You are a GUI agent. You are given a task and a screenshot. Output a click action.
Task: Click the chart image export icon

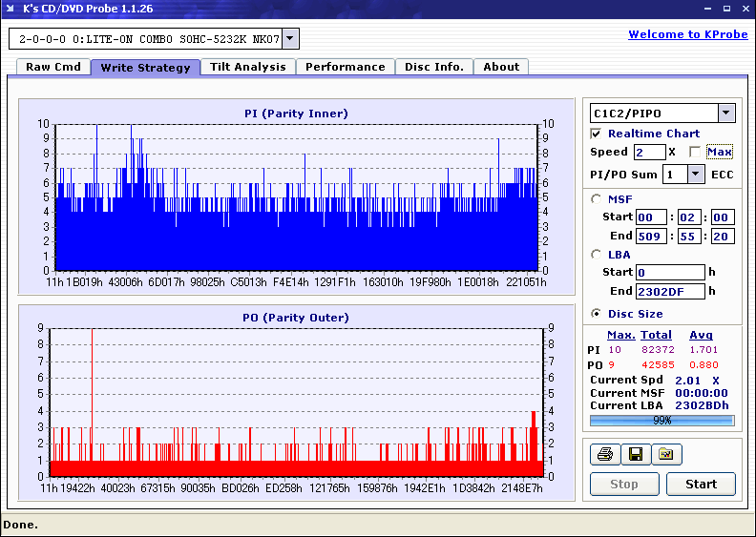point(666,455)
